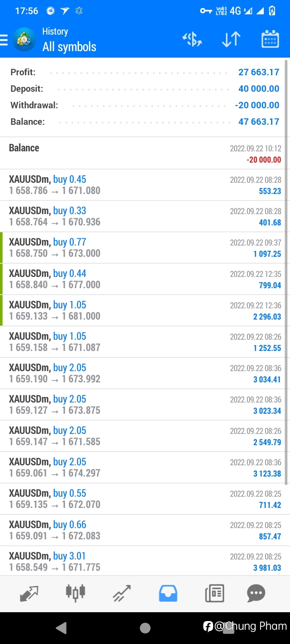Image resolution: width=290 pixels, height=644 pixels.
Task: Tap the Profit 27 663.17 summary row
Action: point(145,72)
